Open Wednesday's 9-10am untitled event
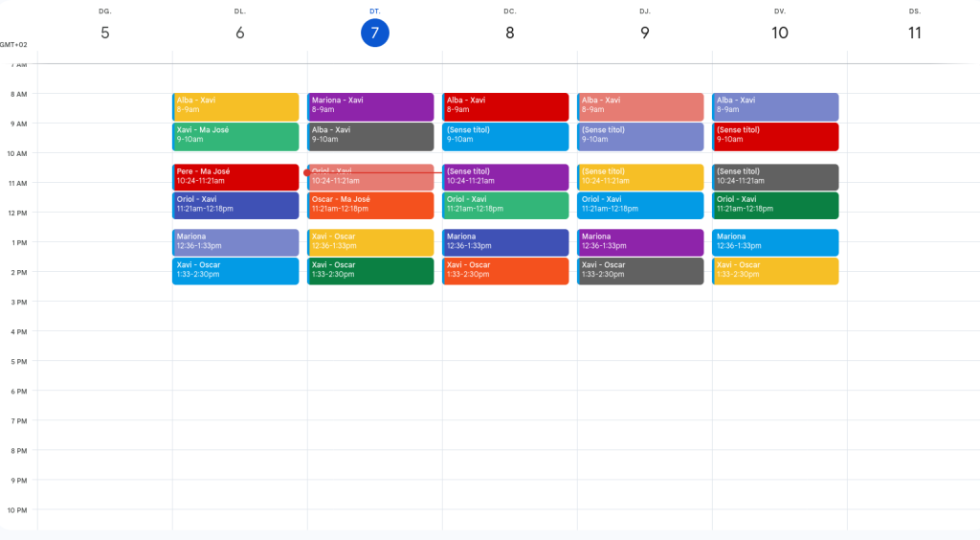Image resolution: width=980 pixels, height=540 pixels. (x=505, y=136)
